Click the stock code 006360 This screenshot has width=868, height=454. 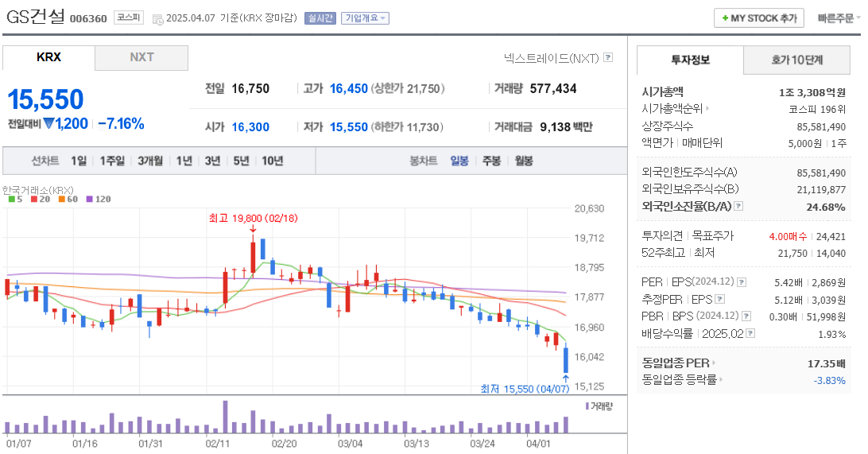coord(88,19)
